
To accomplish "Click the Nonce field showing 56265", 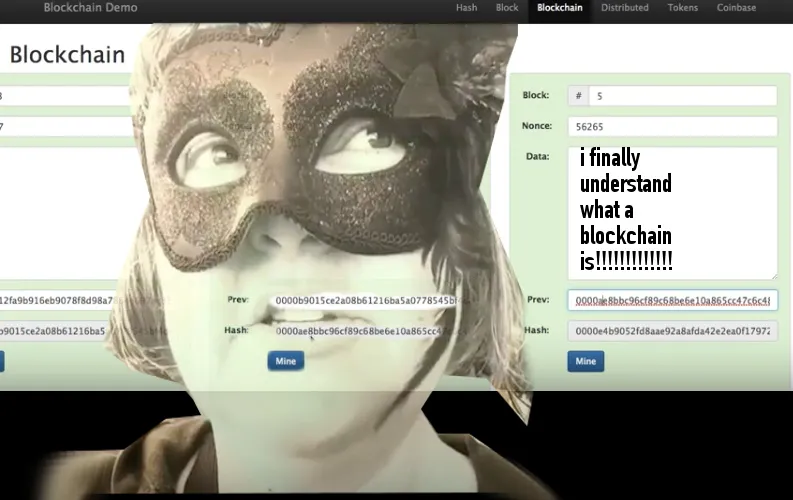I will 672,126.
